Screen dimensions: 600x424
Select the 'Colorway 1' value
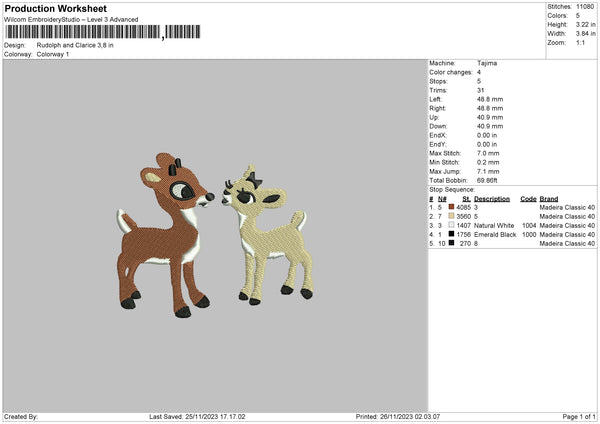click(x=53, y=54)
